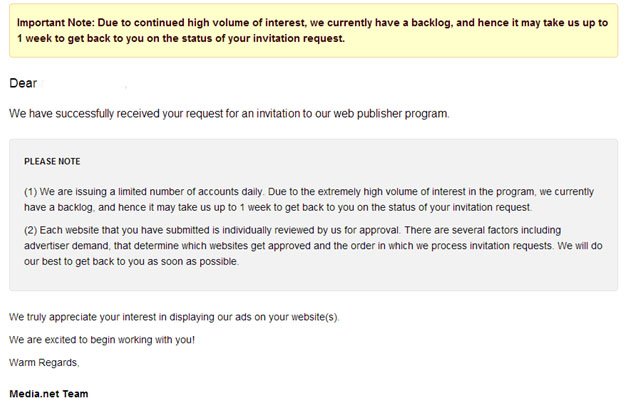Screen dimensions: 628x410
Task: Click the word "website(s)" in appreciation line
Action: (x=315, y=317)
